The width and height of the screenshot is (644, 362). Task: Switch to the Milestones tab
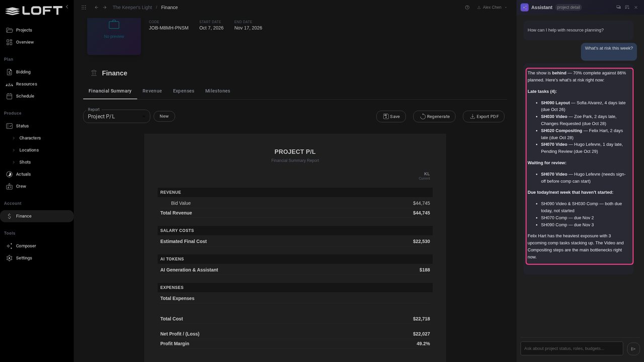218,91
